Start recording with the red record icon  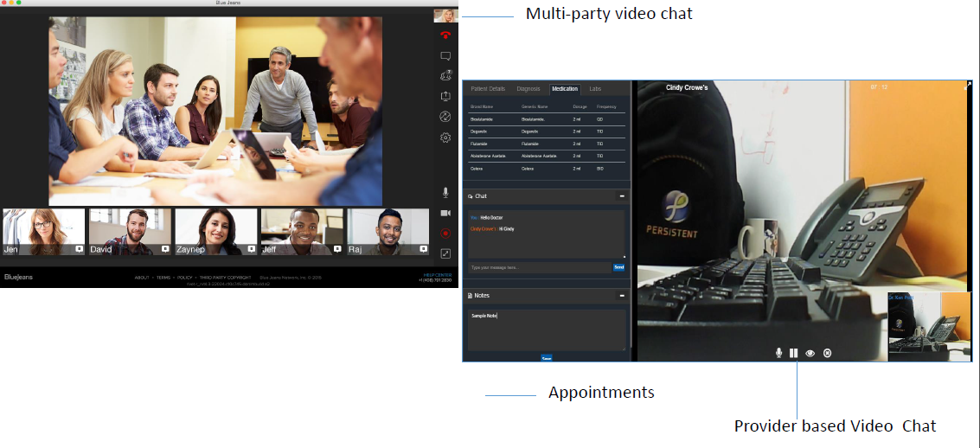(x=445, y=233)
